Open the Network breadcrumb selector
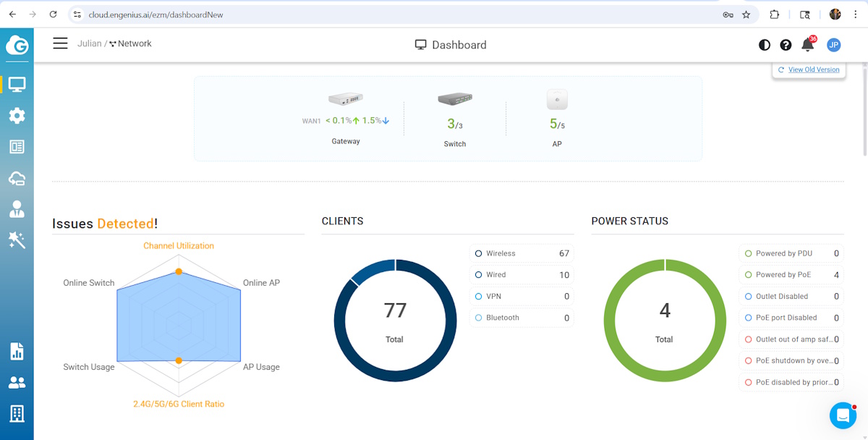This screenshot has width=868, height=440. click(x=130, y=43)
